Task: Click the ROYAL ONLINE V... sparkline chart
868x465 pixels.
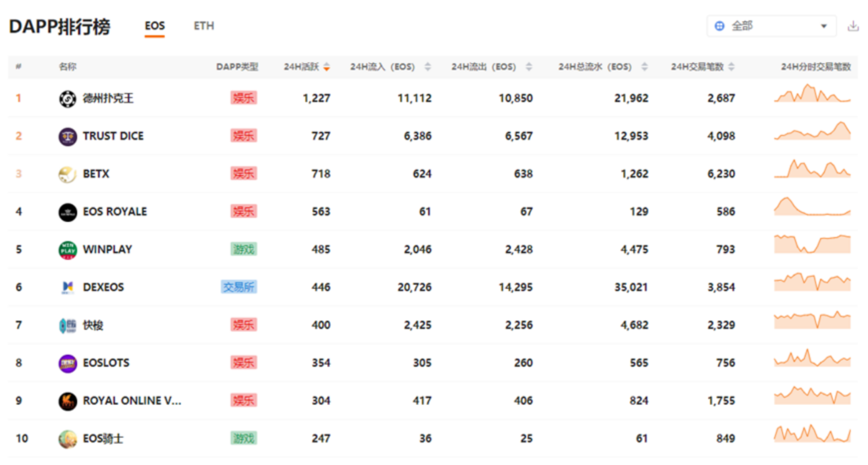Action: pos(813,395)
